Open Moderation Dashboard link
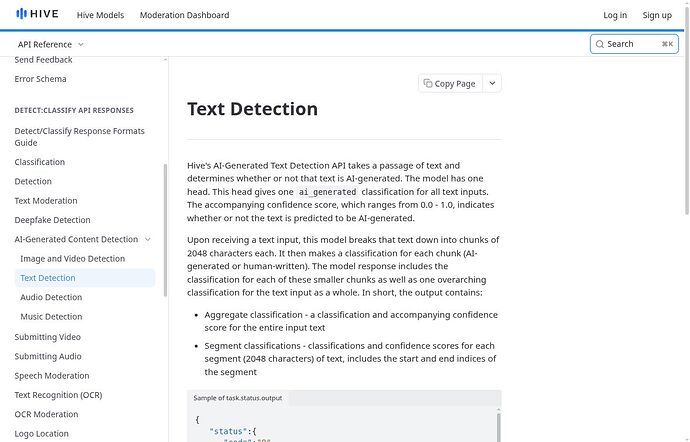Viewport: 690px width, 442px height. coord(184,15)
